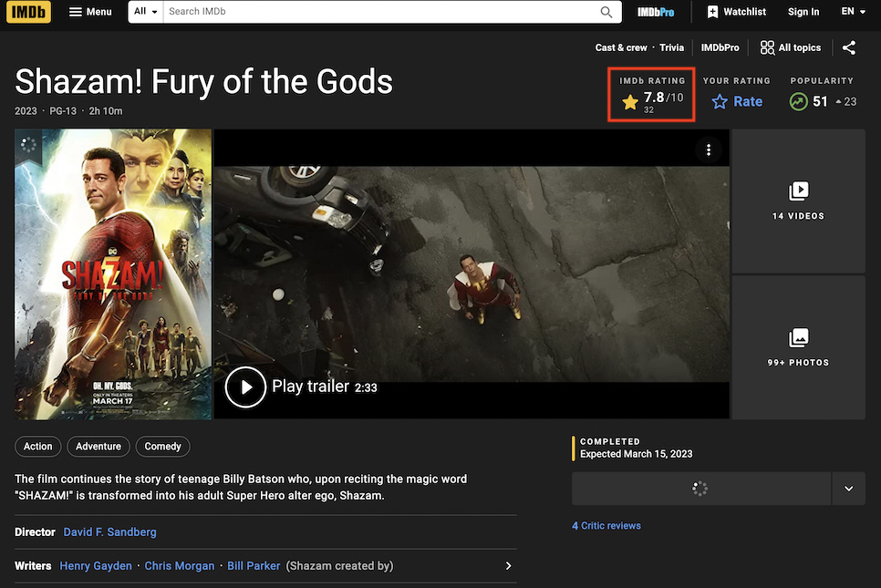Select the Adventure genre chip
Viewport: 881px width, 588px height.
click(98, 447)
